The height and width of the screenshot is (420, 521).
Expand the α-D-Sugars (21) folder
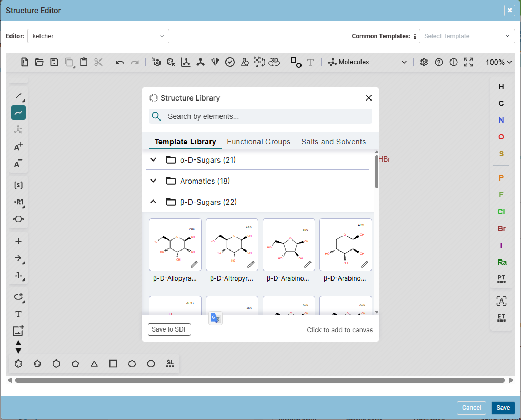(258, 160)
